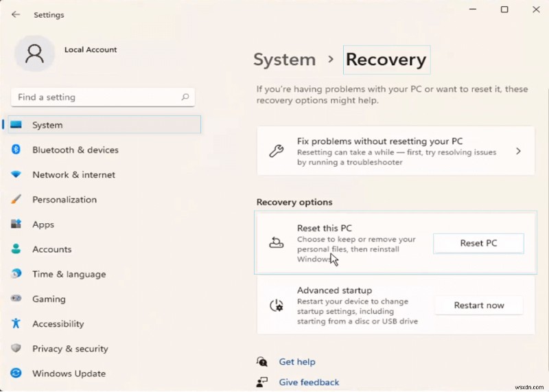Expand Fix problems chevron arrow
The image size is (549, 392).
518,151
